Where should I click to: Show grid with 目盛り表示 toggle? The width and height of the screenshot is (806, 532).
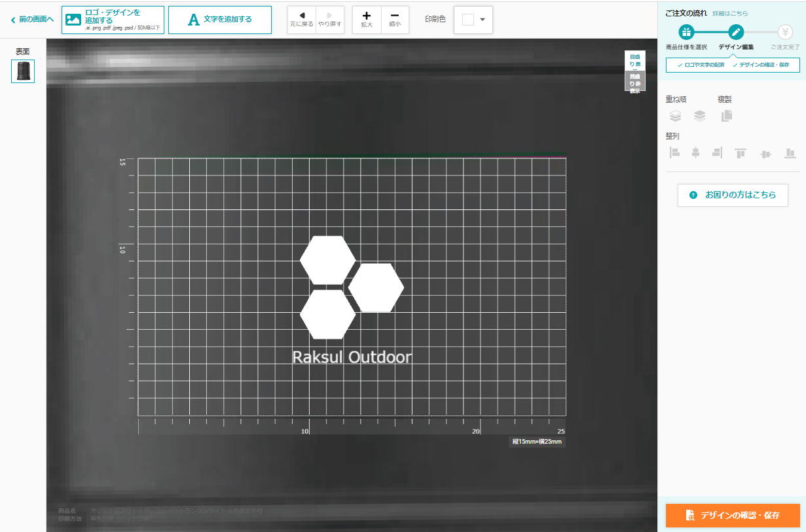tap(635, 61)
